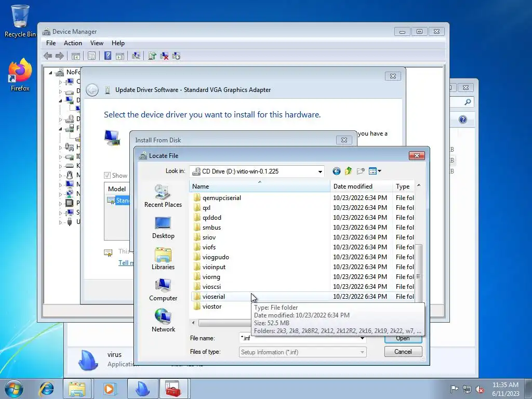Sort files by Type column
Viewport: 532px width, 399px height.
tap(403, 187)
